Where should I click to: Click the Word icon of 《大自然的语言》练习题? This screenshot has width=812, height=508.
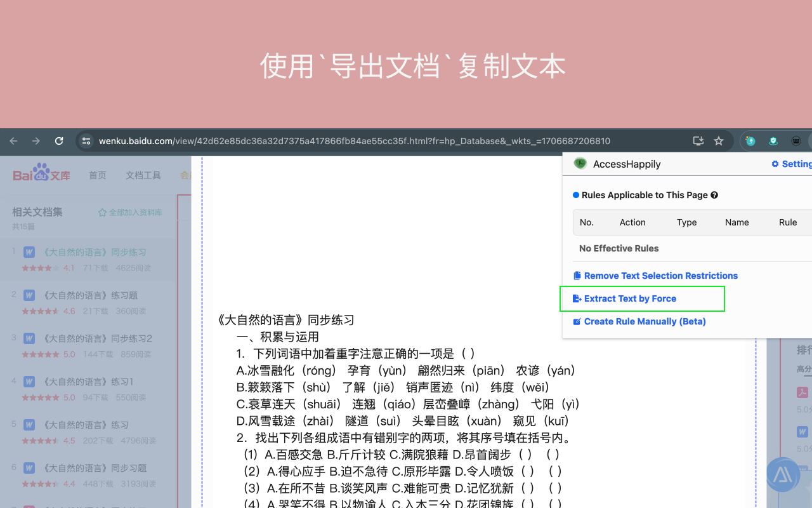click(29, 295)
